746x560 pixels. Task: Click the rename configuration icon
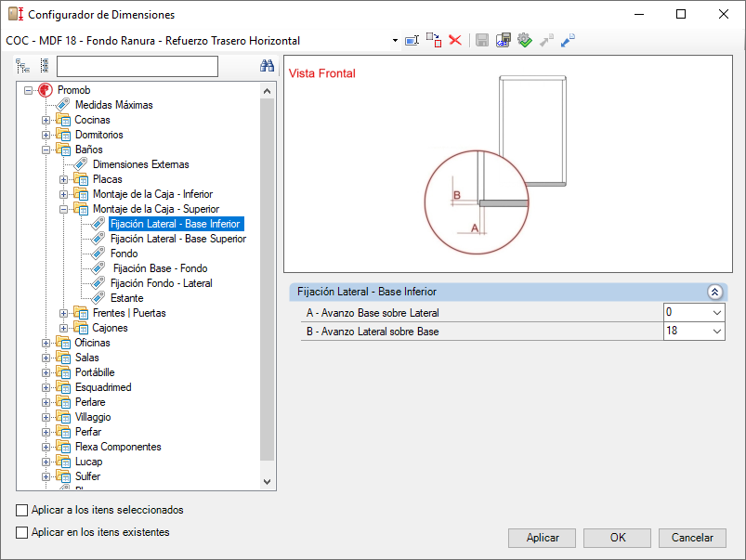[x=412, y=41]
